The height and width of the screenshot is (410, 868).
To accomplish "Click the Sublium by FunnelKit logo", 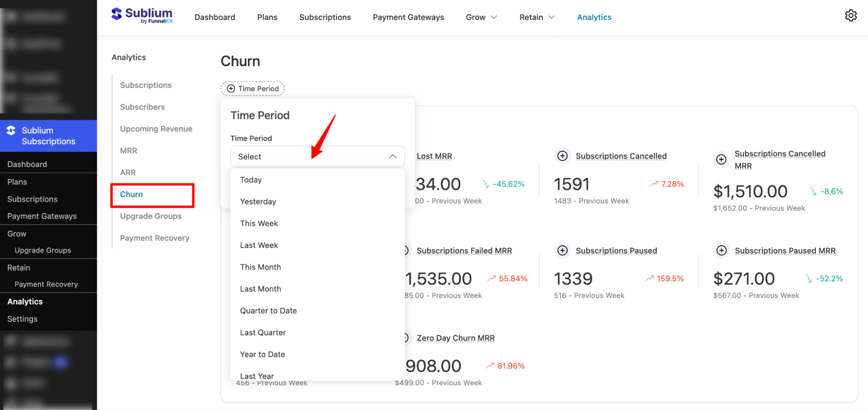I will (x=142, y=15).
